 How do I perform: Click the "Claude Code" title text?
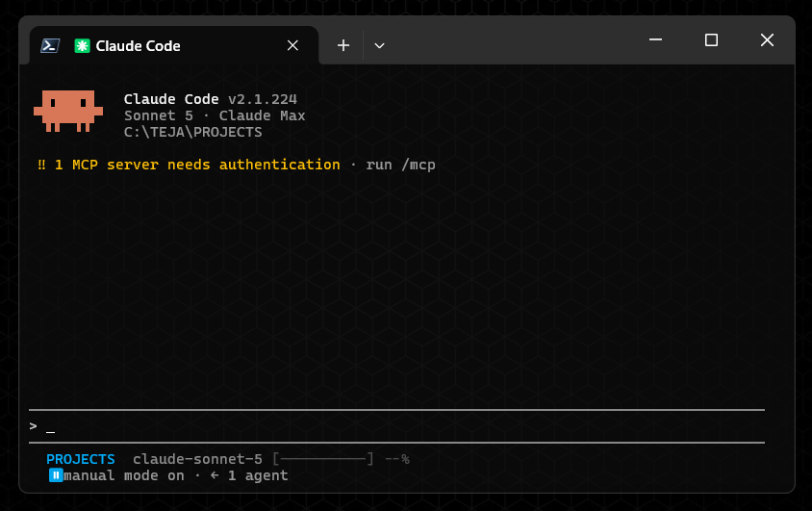[171, 99]
